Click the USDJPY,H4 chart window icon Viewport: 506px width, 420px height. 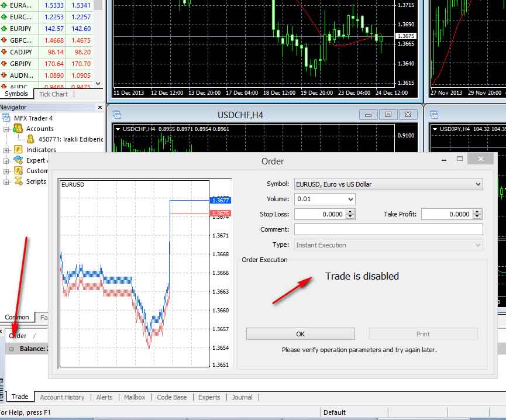click(x=434, y=115)
